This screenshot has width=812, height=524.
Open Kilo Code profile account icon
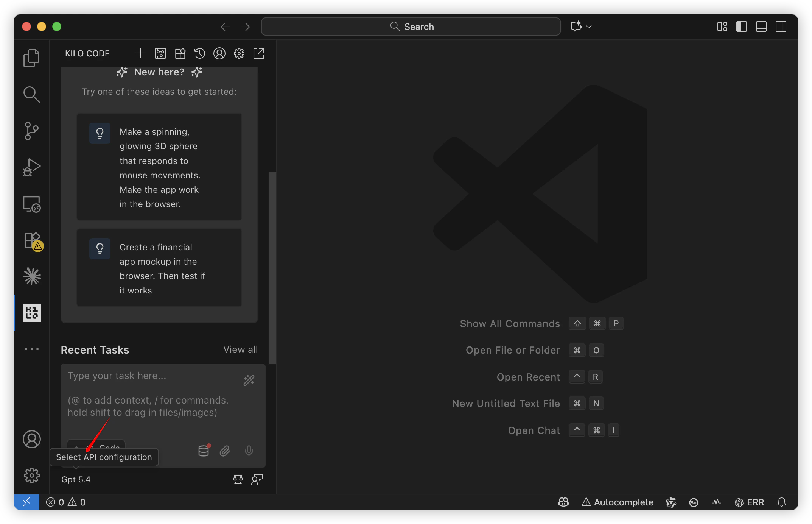click(219, 53)
